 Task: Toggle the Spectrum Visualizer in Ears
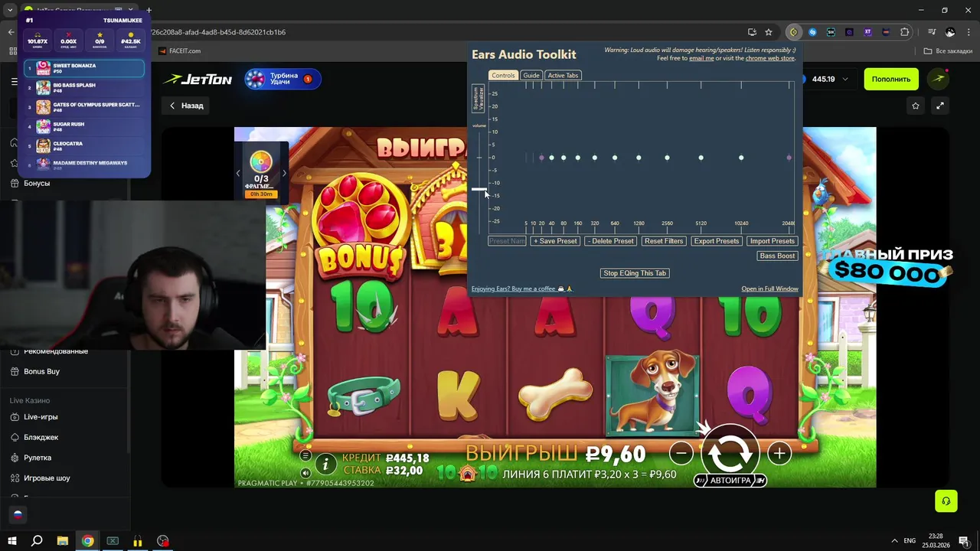coord(479,99)
